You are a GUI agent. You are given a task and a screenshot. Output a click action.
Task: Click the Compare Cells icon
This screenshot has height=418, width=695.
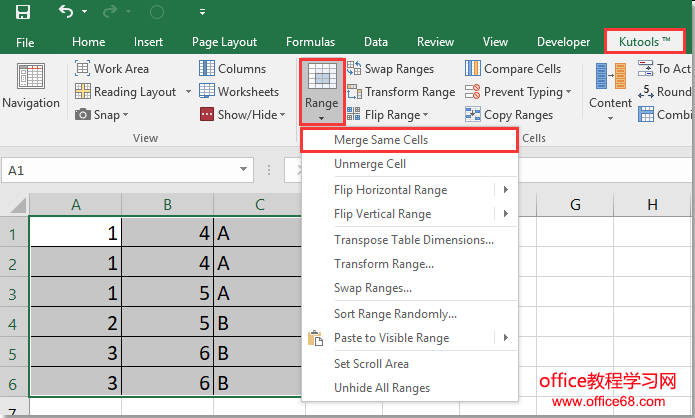coord(473,69)
